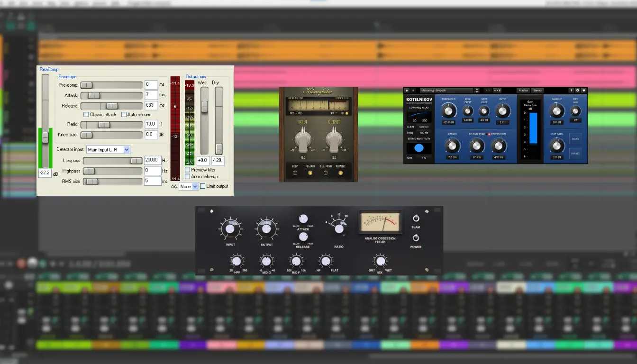Click Fetish HPF knob
This screenshot has height=364, width=637.
coord(237,261)
